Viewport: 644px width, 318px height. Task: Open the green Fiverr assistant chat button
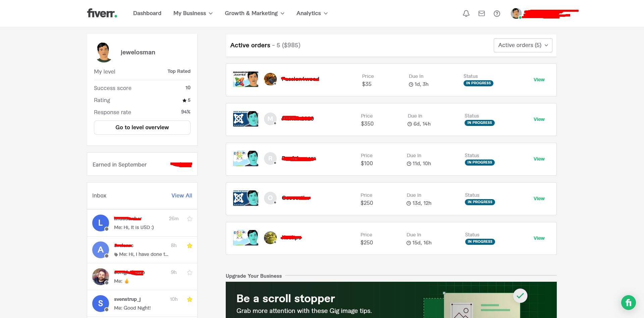(x=628, y=303)
